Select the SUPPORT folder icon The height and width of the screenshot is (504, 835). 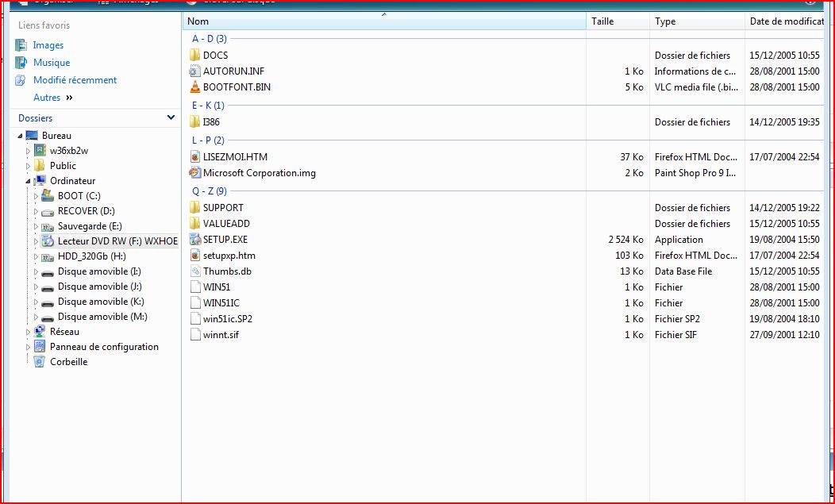pos(195,207)
